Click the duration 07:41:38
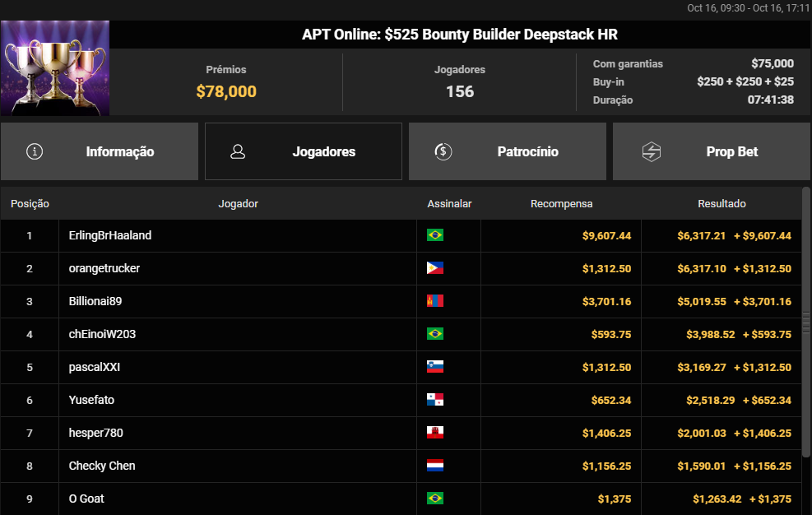Screen dimensions: 812x515 pyautogui.click(x=771, y=100)
